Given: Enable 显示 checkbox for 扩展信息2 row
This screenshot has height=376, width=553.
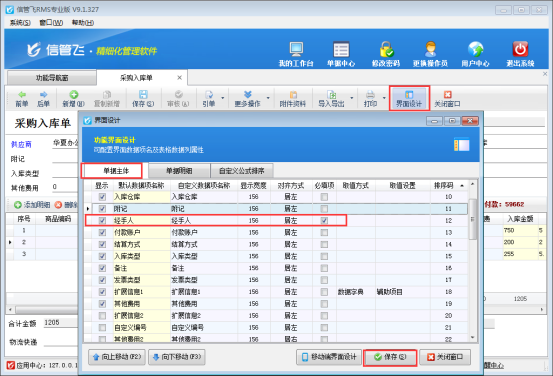Looking at the screenshot, I should click(102, 316).
